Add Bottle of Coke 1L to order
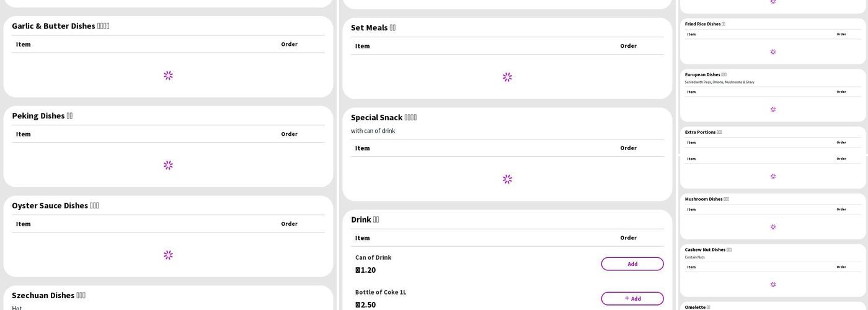This screenshot has width=868, height=310. (632, 299)
